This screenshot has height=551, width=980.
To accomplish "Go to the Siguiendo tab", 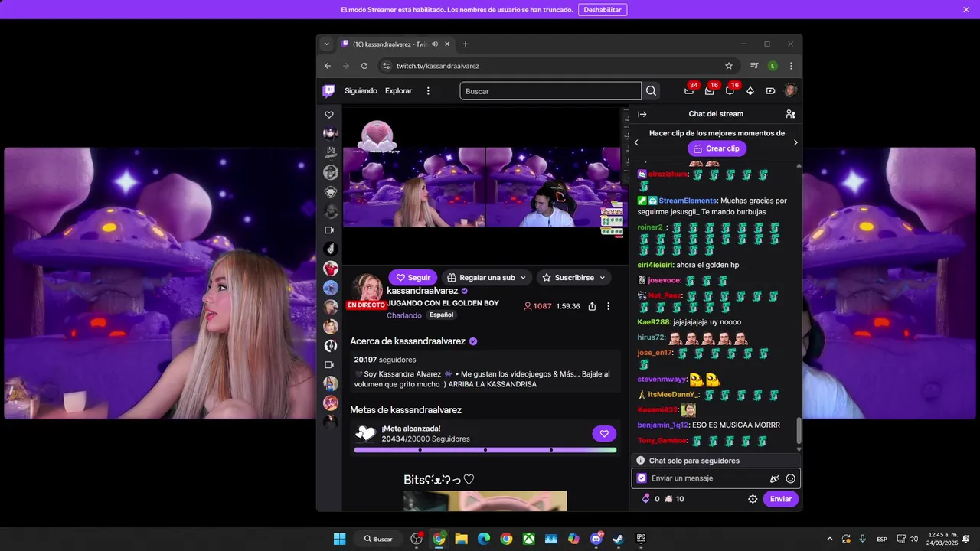I will [x=361, y=91].
